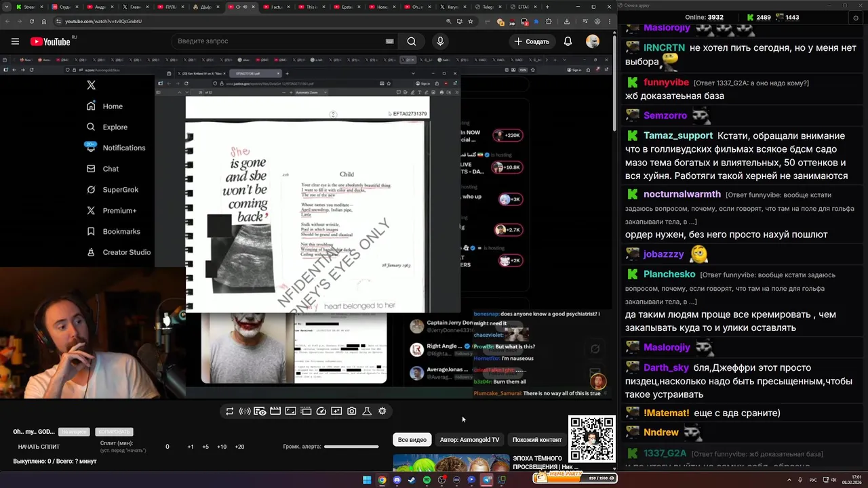Select the Похожий контент chip

tap(537, 440)
